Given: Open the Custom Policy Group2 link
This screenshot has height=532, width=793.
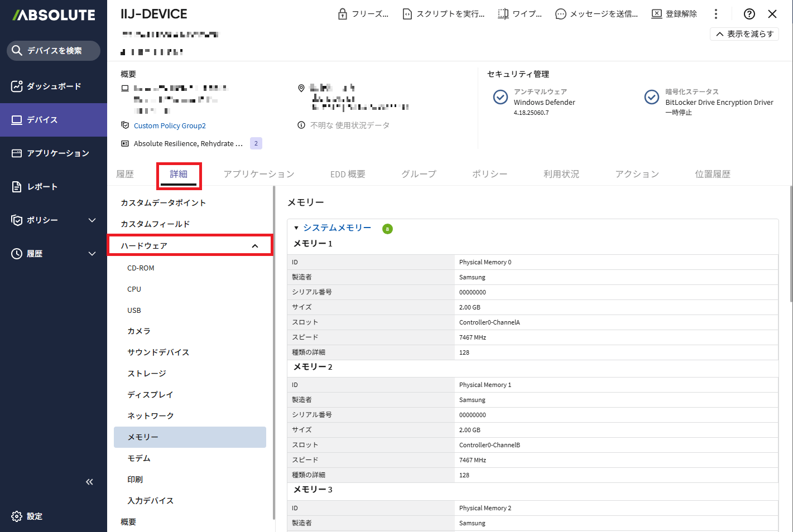Looking at the screenshot, I should (170, 126).
